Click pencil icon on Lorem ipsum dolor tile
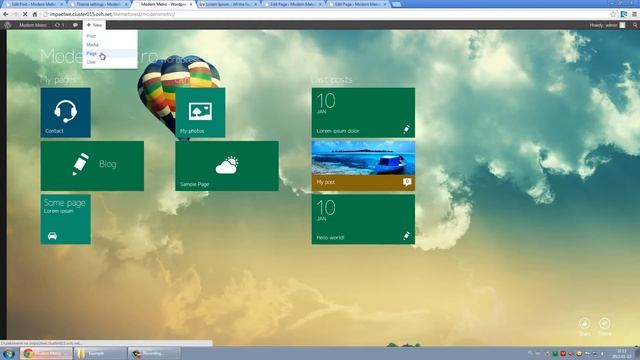This screenshot has width=640, height=360. (407, 129)
